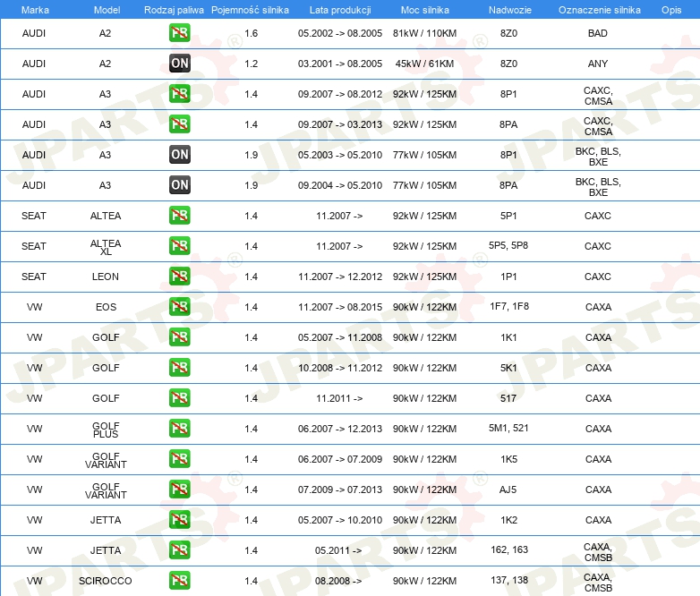Click the Rodzaj paliwa column header
700x596 pixels.
coord(174,9)
